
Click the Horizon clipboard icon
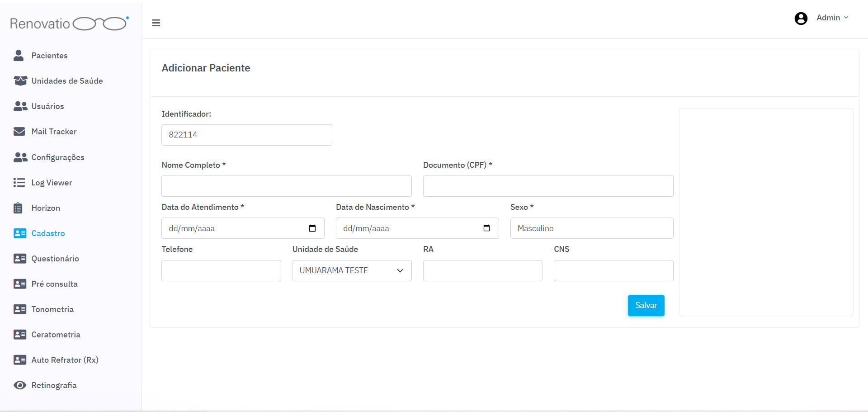18,208
